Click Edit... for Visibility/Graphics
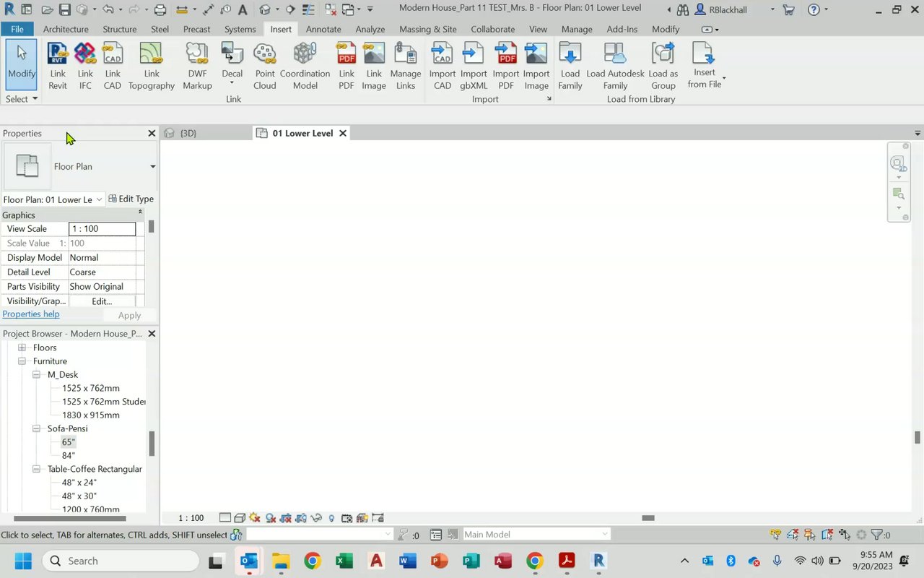Screen dimensions: 924x578 (102, 301)
